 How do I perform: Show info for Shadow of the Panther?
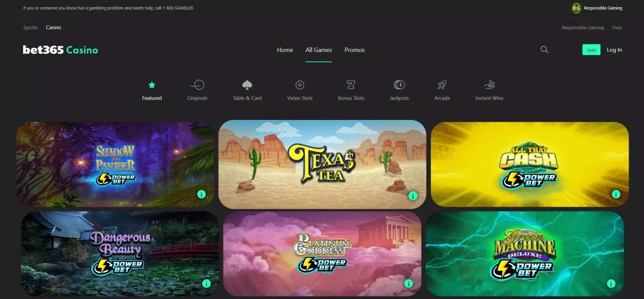click(x=202, y=194)
